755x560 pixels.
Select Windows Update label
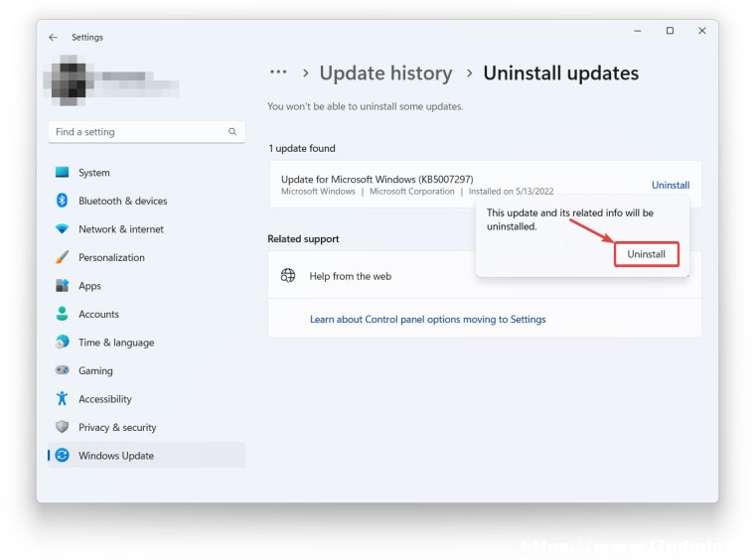pos(116,456)
